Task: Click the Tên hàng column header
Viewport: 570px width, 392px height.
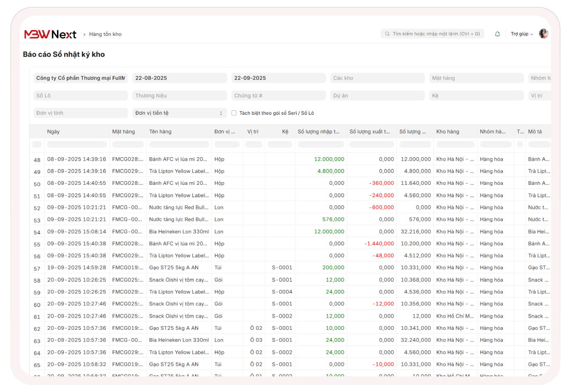Action: pyautogui.click(x=160, y=131)
